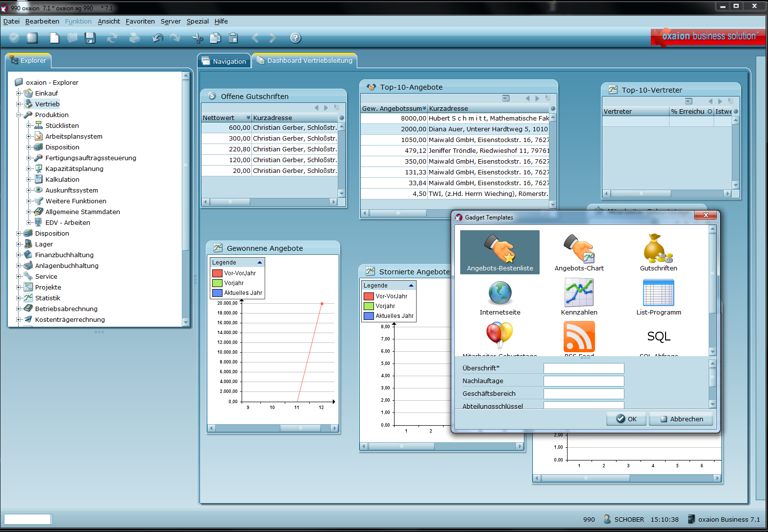Confirm the gadget dialog with OK
This screenshot has width=768, height=532.
pos(626,419)
